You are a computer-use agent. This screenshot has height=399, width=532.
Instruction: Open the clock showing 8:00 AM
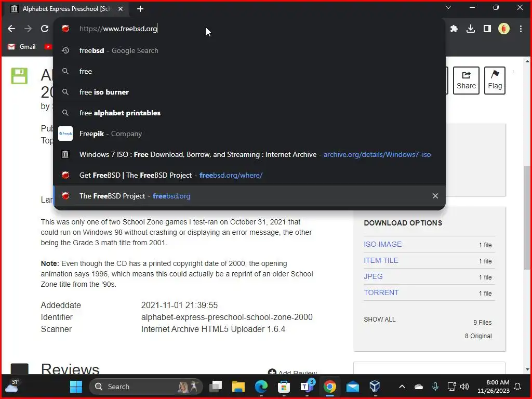[x=494, y=387]
